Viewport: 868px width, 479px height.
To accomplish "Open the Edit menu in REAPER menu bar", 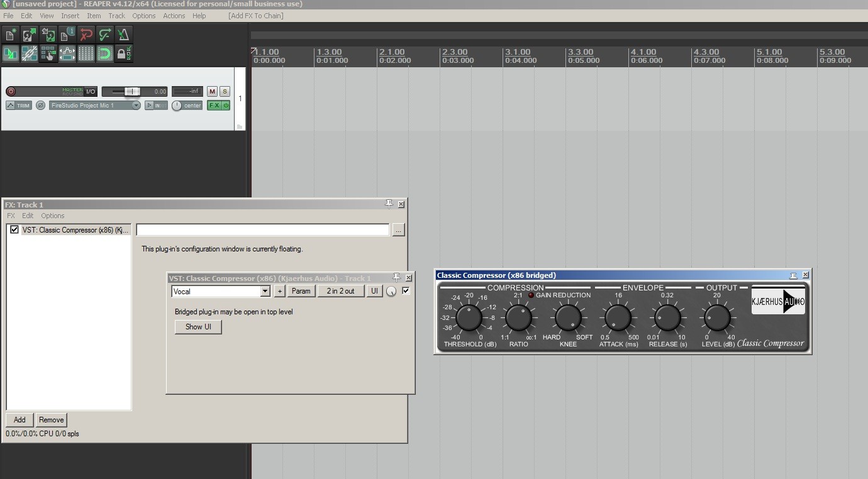I will [x=26, y=16].
